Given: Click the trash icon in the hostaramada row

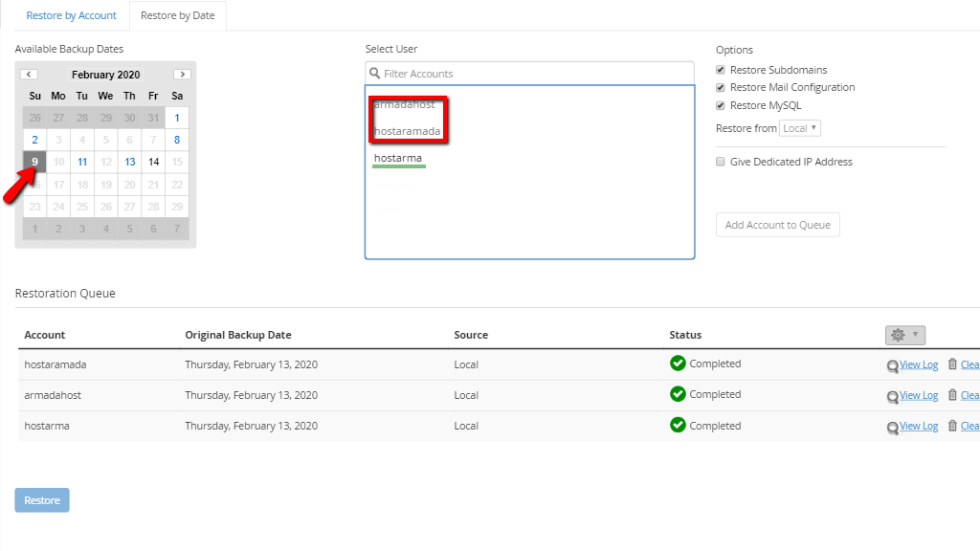Looking at the screenshot, I should click(x=952, y=364).
